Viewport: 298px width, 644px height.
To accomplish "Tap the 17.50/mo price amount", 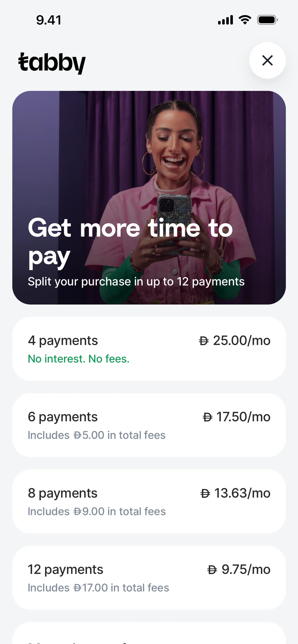I will pos(236,417).
